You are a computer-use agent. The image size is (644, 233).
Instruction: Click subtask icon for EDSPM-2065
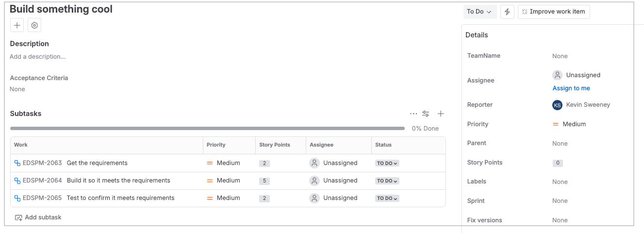tap(17, 198)
